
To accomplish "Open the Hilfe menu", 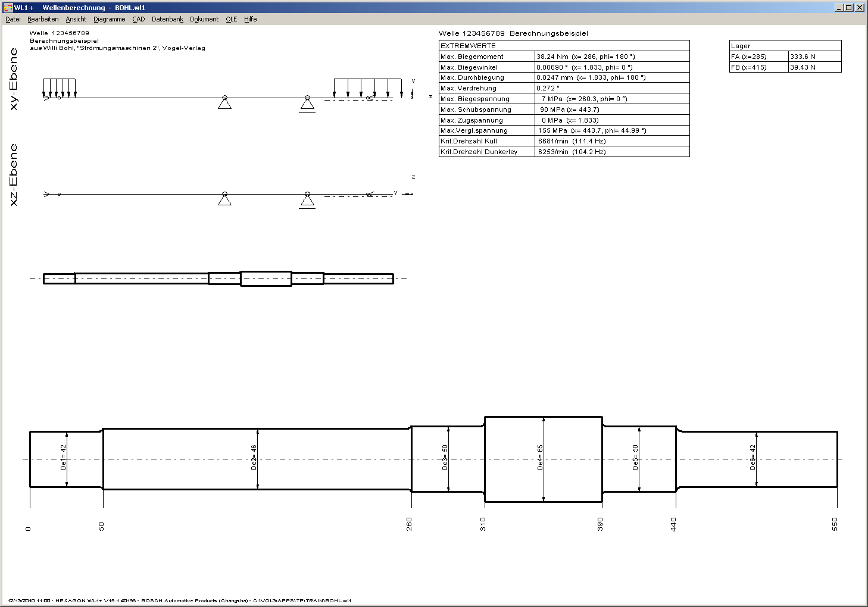I will tap(250, 19).
